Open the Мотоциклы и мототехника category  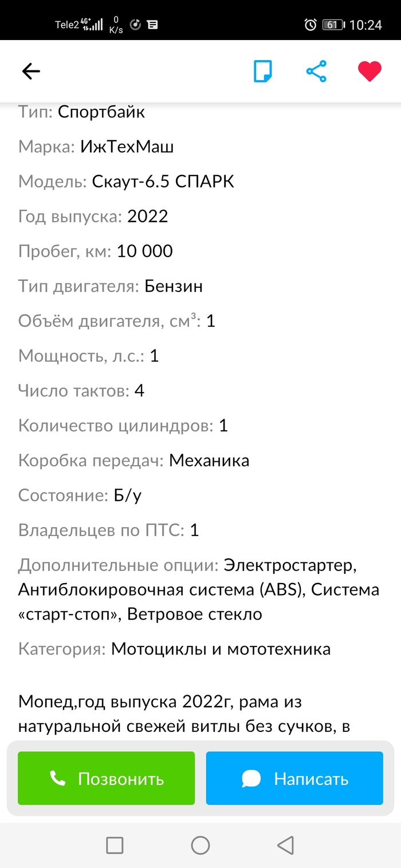[x=221, y=649]
